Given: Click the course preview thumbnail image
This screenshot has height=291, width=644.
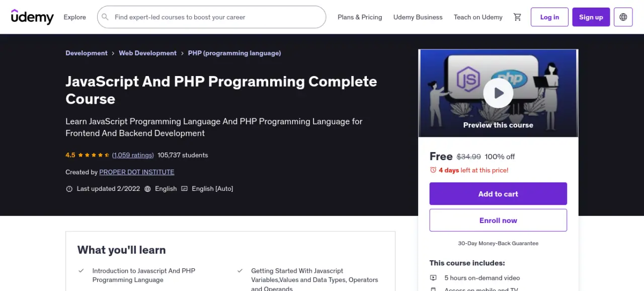Looking at the screenshot, I should coord(498,93).
